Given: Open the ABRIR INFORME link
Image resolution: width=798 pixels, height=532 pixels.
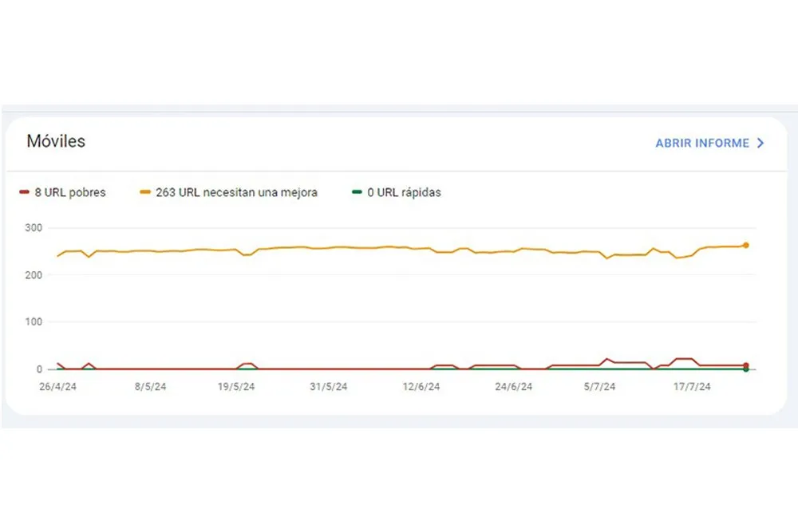Looking at the screenshot, I should pos(701,144).
